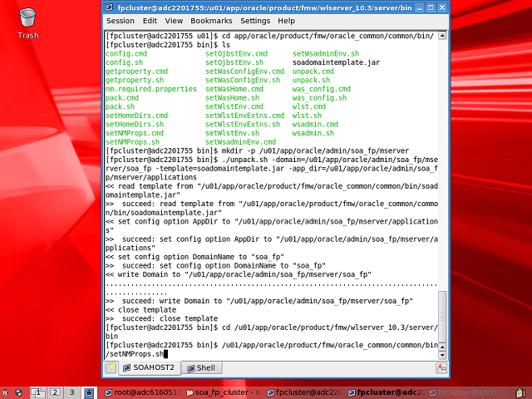Minimize the Konsole window
532x399 pixels.
point(419,7)
